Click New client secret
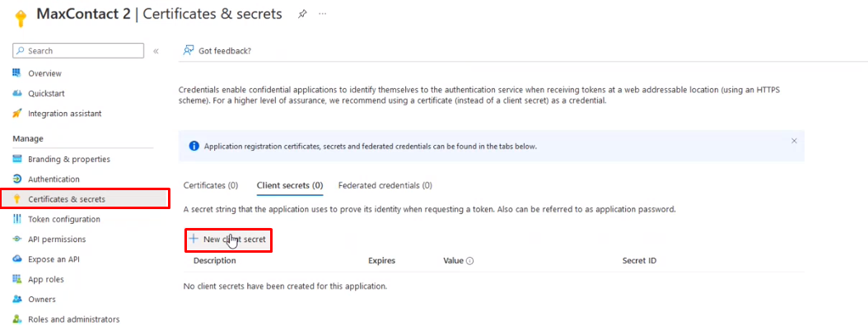868x326 pixels. [228, 240]
